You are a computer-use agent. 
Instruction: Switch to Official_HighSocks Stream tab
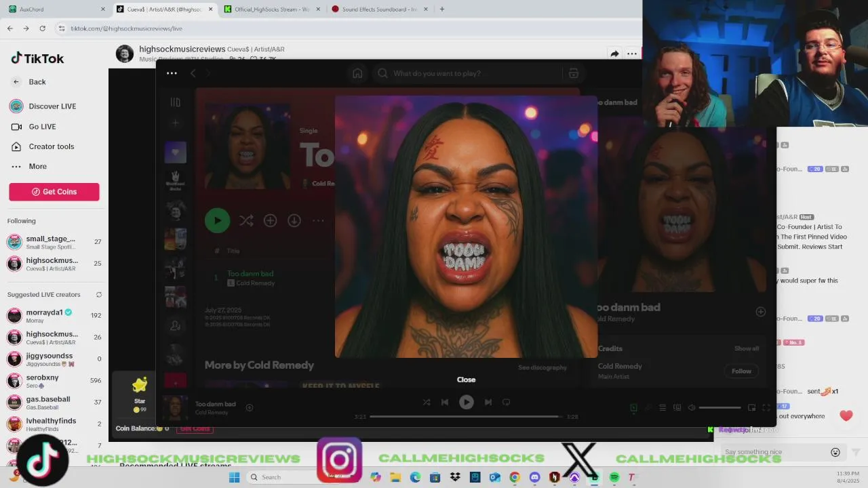click(x=271, y=9)
